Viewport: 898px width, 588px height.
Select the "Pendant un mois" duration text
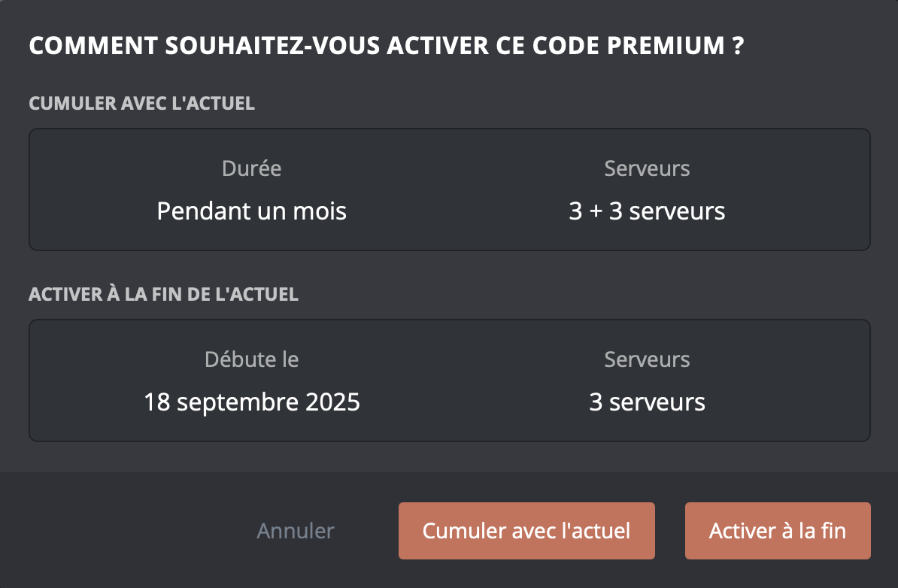(x=251, y=211)
